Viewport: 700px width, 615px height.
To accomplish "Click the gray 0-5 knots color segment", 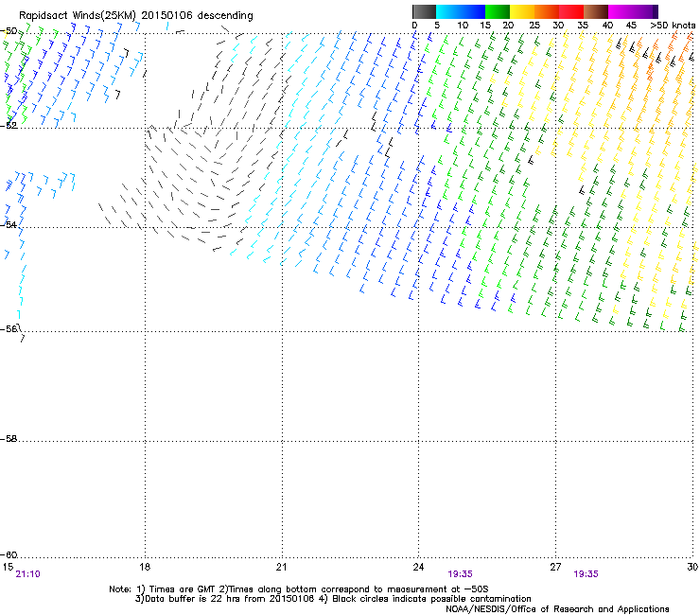I will [424, 11].
